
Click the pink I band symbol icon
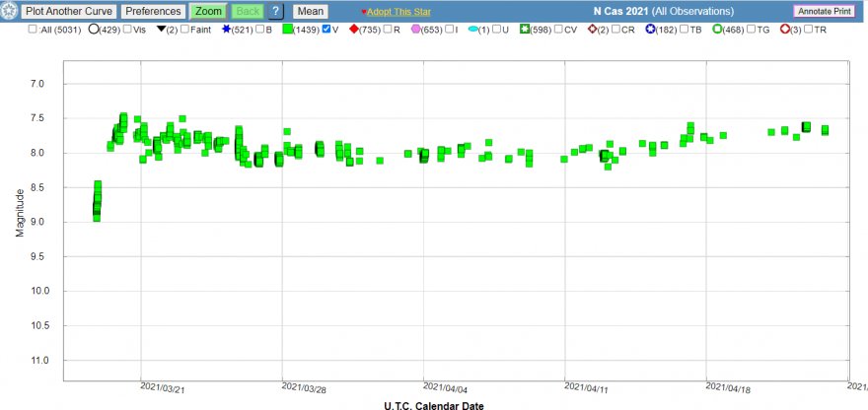pos(415,30)
